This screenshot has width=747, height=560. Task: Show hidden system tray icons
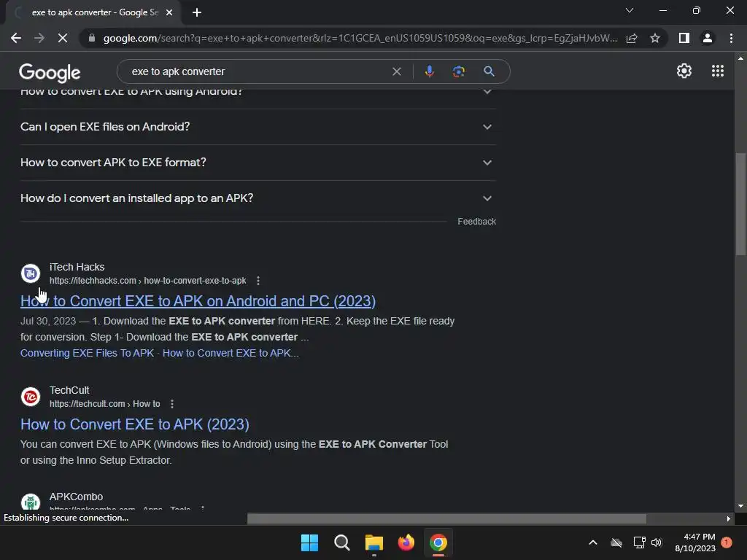point(593,542)
